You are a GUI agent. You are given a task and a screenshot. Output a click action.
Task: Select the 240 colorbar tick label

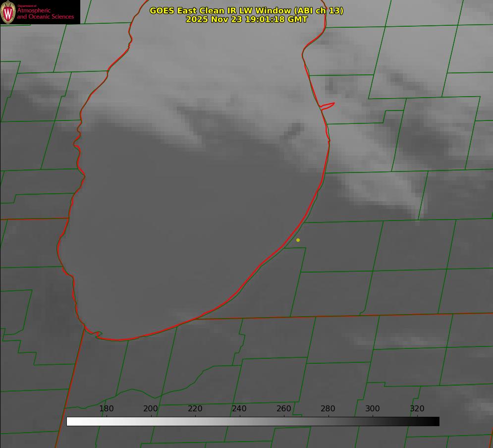tap(239, 408)
